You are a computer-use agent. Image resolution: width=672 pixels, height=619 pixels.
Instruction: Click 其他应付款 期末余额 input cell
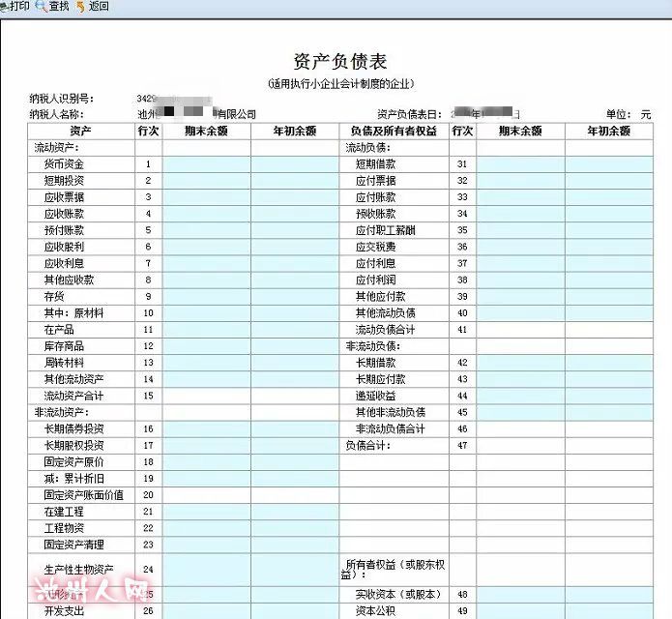click(520, 297)
